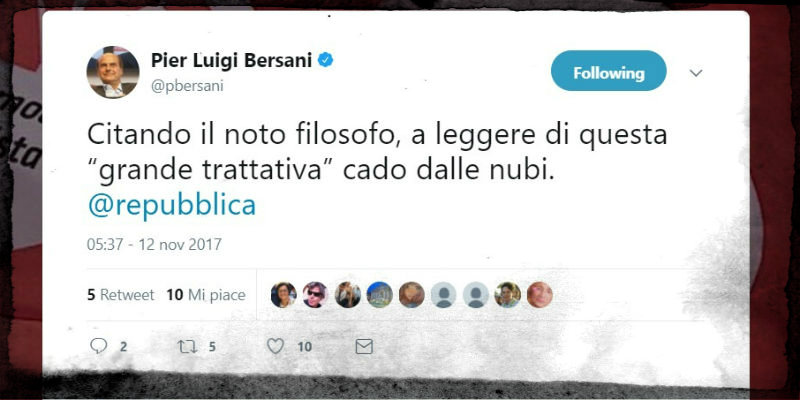Click the last liker avatar in row
The image size is (800, 400).
coord(540,295)
